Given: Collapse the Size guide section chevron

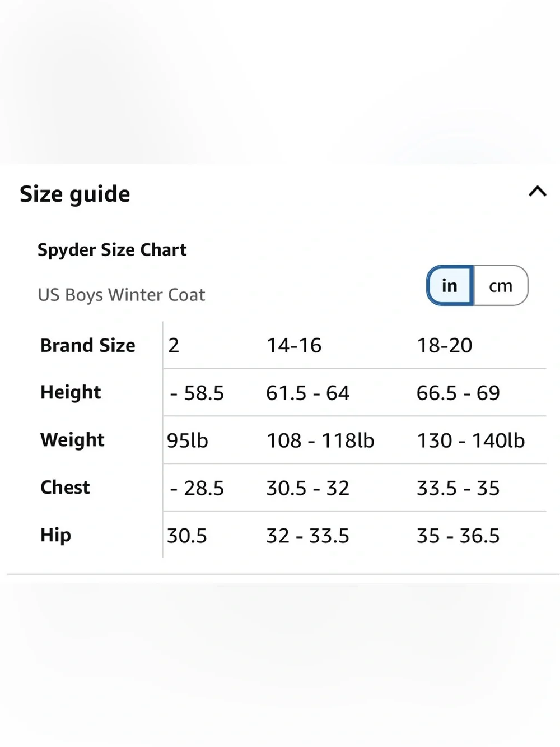Looking at the screenshot, I should click(x=538, y=192).
